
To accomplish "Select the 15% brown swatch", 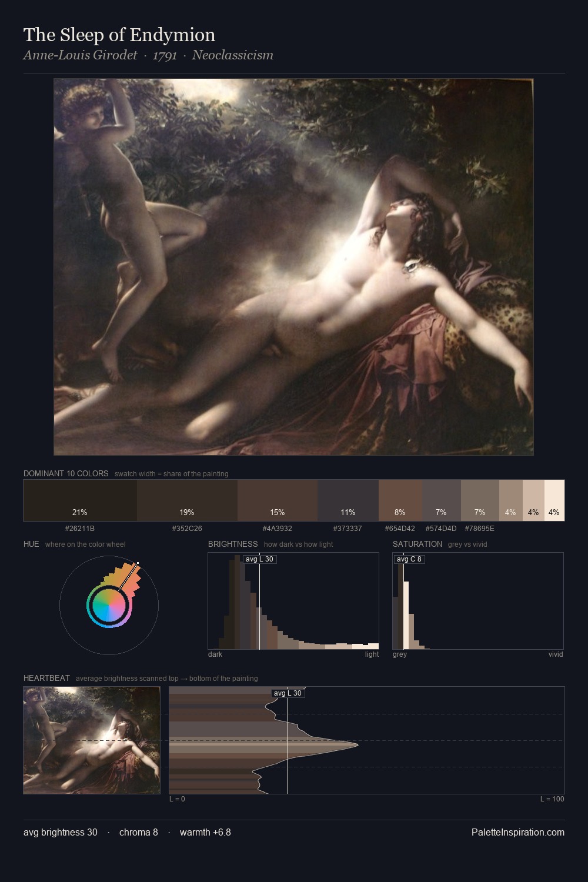I will 278,500.
